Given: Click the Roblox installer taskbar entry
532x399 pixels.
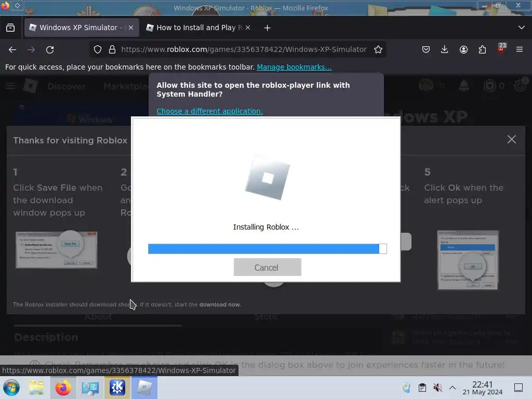Looking at the screenshot, I should tap(144, 388).
